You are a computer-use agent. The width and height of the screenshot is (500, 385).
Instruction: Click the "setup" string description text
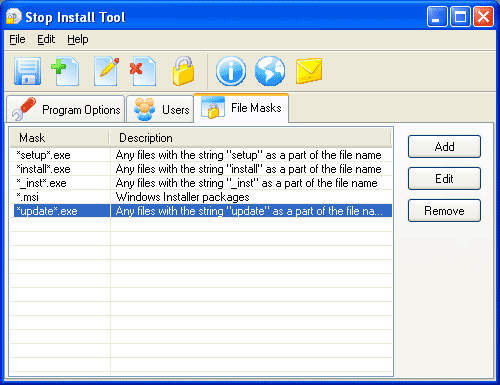click(248, 155)
